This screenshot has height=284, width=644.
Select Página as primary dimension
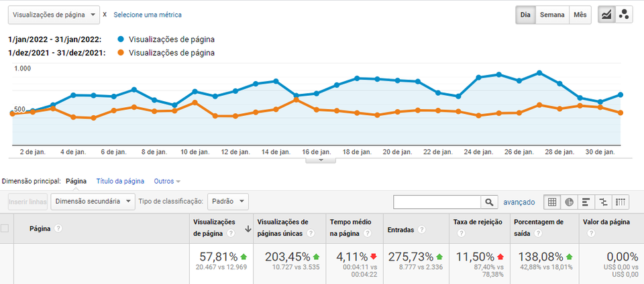76,181
